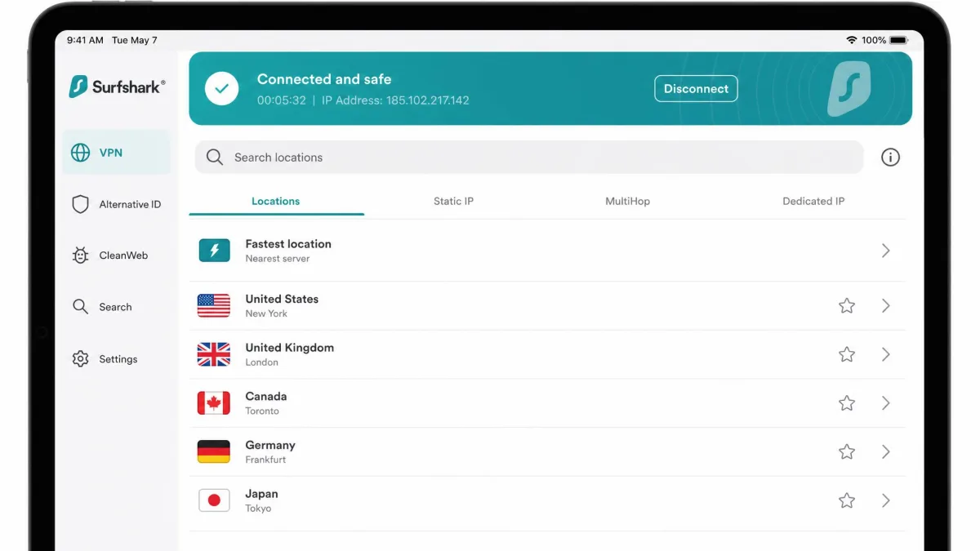The width and height of the screenshot is (980, 551).
Task: Focus the Search locations field
Action: 529,158
